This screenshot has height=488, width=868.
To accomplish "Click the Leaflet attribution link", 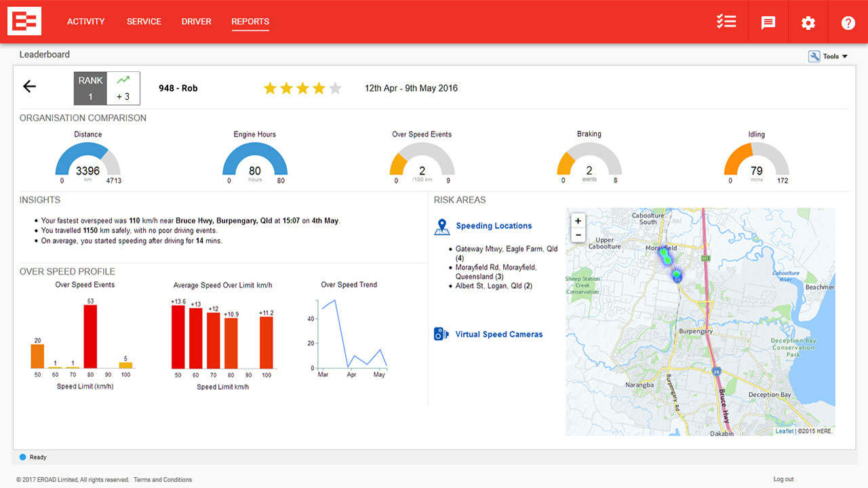I will point(784,431).
